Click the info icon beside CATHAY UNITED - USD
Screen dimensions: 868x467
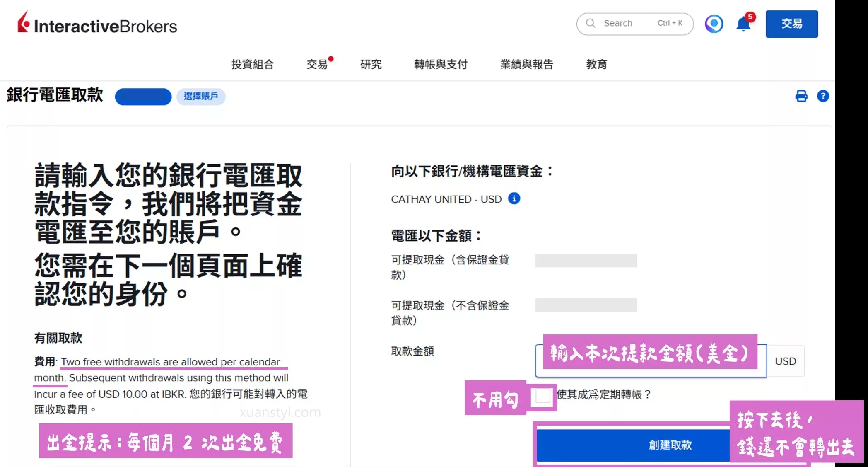514,198
